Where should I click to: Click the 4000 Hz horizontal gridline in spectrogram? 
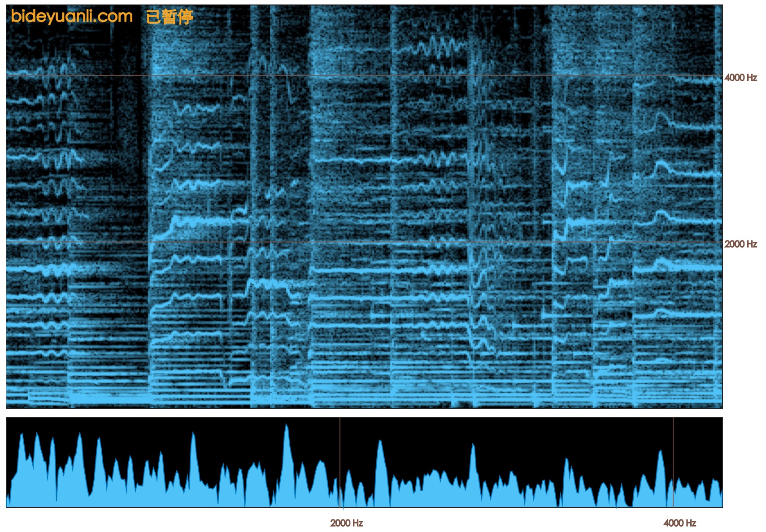(359, 76)
